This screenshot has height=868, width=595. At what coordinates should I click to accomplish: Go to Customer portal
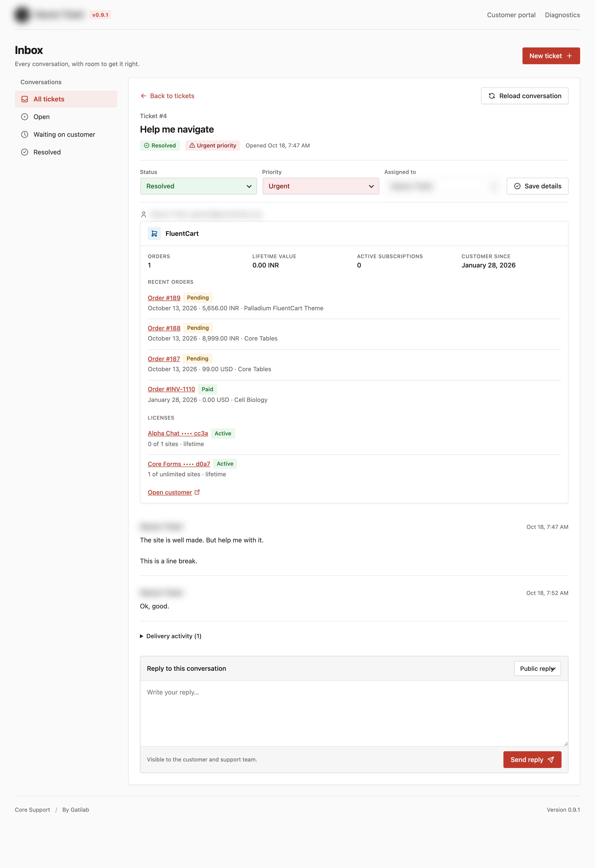[x=511, y=15]
